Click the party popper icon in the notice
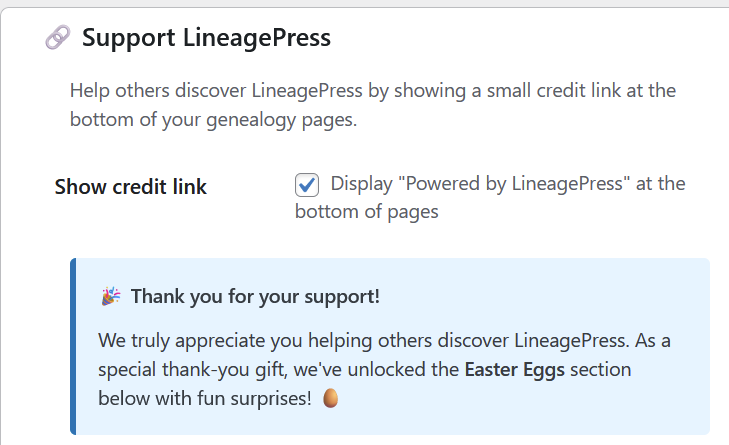The height and width of the screenshot is (445, 729). (x=110, y=297)
